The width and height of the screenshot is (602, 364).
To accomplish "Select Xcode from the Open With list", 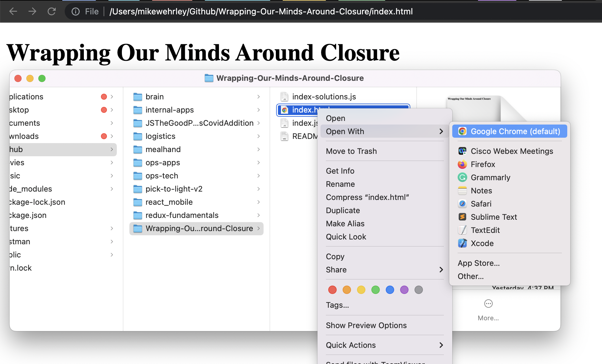I will pos(482,243).
